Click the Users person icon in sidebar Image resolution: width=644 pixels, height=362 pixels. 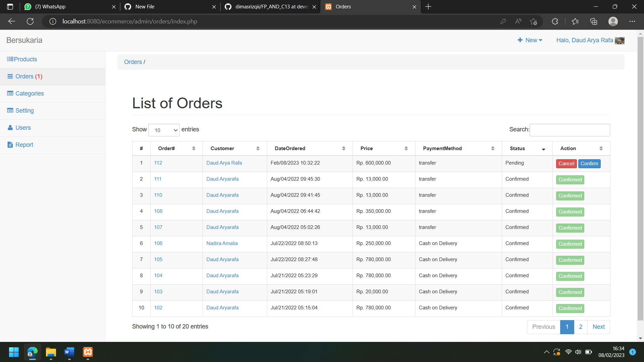pyautogui.click(x=10, y=128)
